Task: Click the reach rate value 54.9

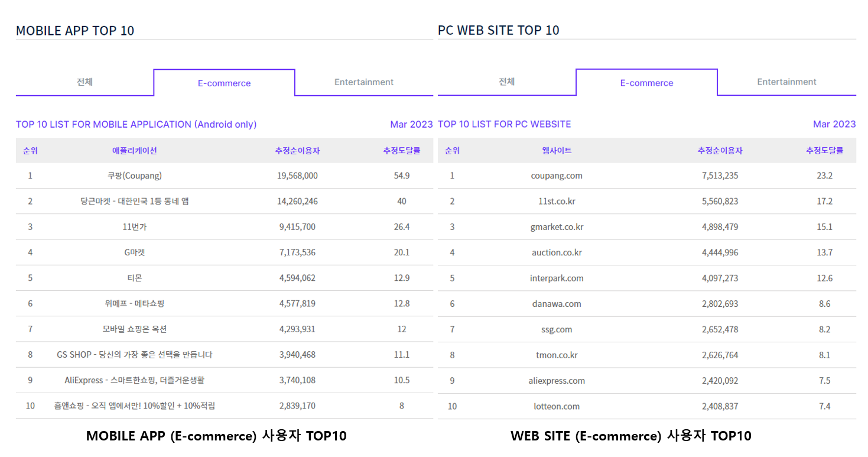Action: (x=402, y=176)
